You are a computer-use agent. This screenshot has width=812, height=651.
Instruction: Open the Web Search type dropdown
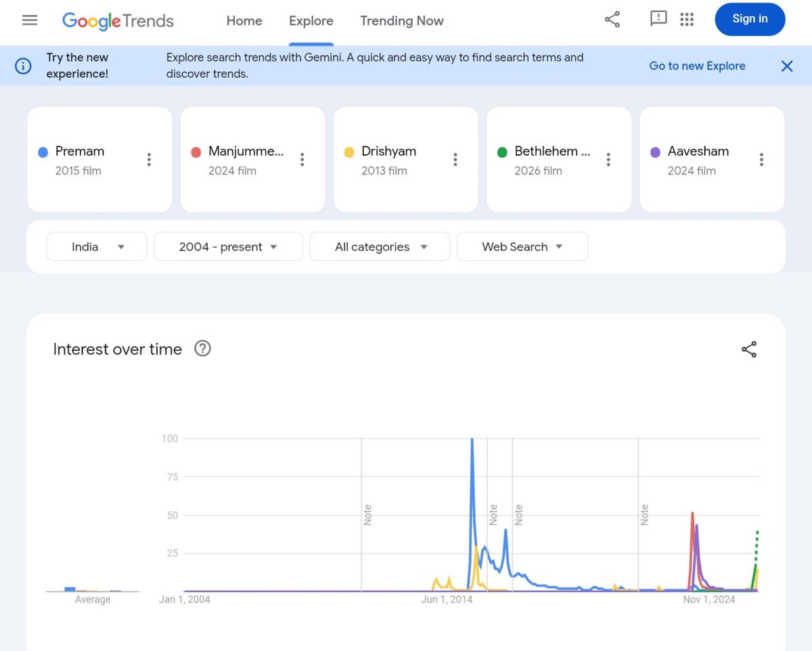tap(522, 246)
